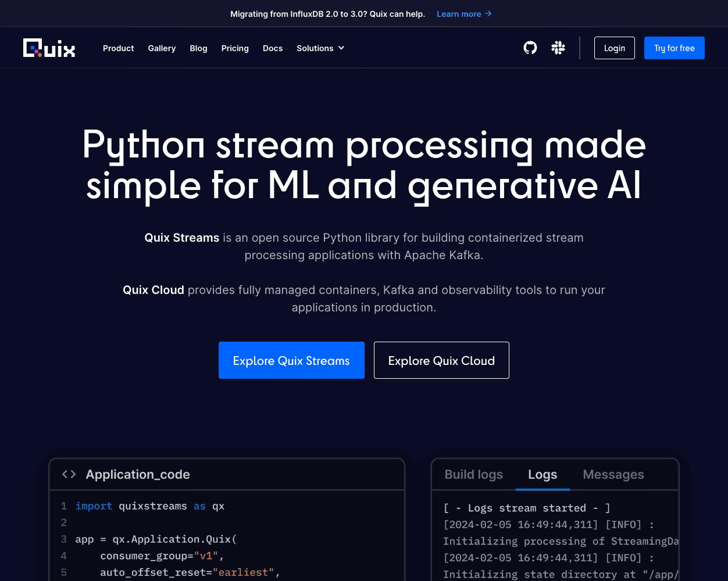Open the Blog link in the navbar

pyautogui.click(x=198, y=48)
